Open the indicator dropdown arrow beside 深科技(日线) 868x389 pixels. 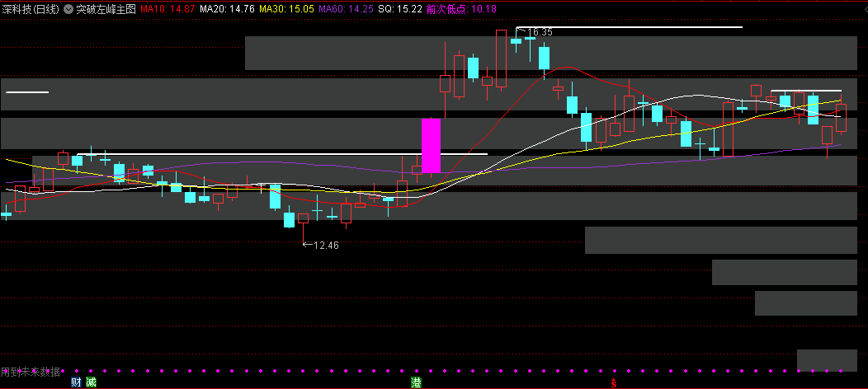68,9
